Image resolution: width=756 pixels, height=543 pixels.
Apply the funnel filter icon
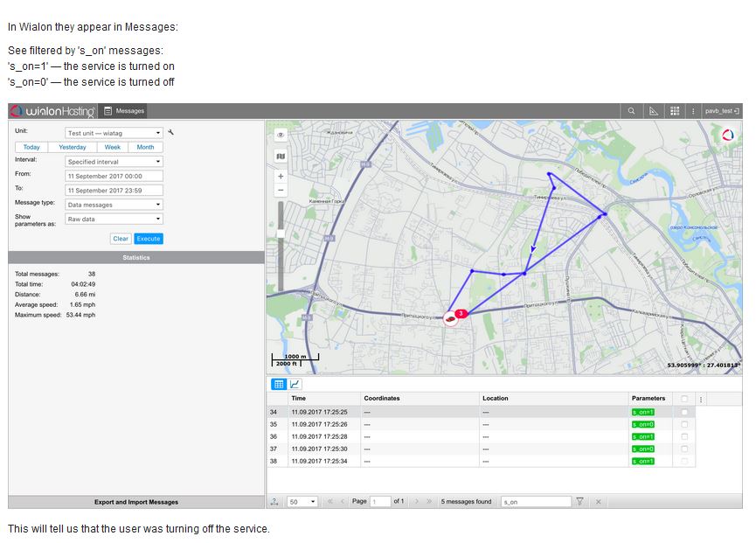pyautogui.click(x=579, y=502)
